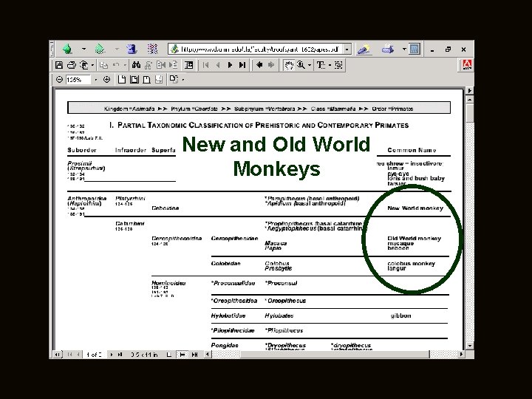Viewport: 532px width, 399px height.
Task: Open the Back history dropdown arrow
Action: [x=83, y=50]
